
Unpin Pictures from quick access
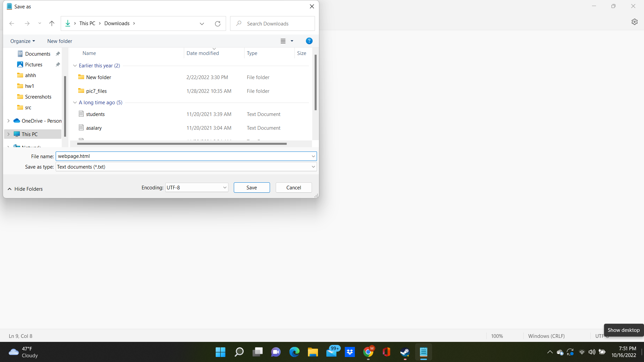pos(57,64)
